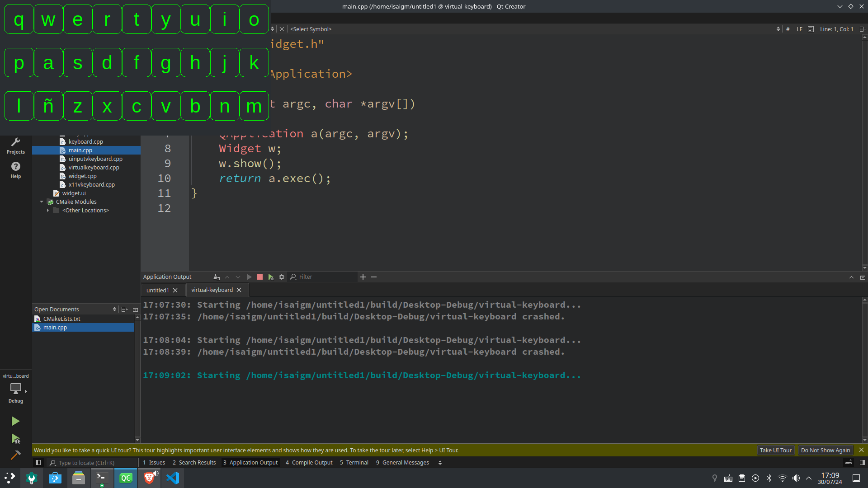Click the preprocessor directives hash icon
This screenshot has height=488, width=868.
point(788,29)
